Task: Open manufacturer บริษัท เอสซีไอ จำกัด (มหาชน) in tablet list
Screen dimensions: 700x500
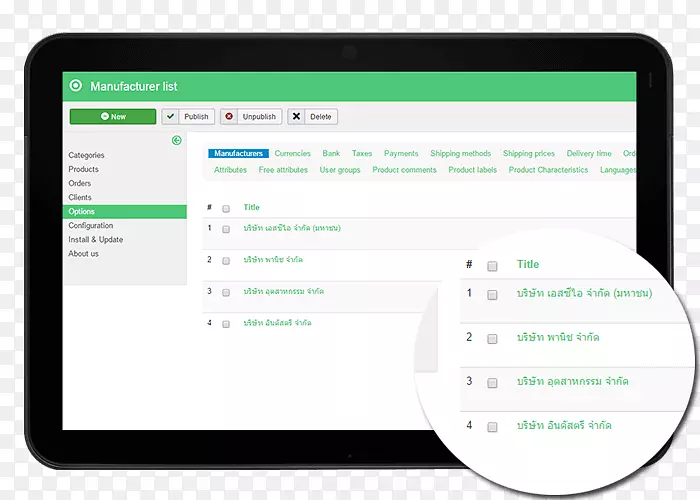Action: coord(292,228)
